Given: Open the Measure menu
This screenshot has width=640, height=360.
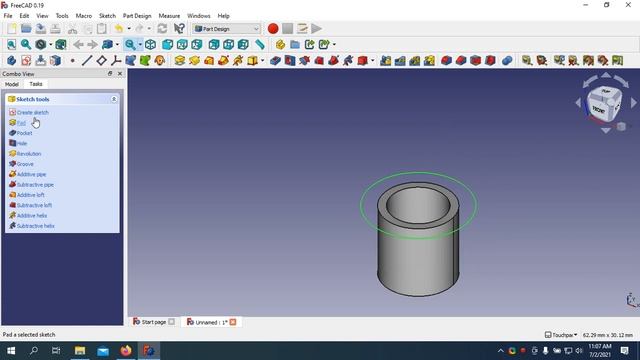Looking at the screenshot, I should (x=169, y=16).
